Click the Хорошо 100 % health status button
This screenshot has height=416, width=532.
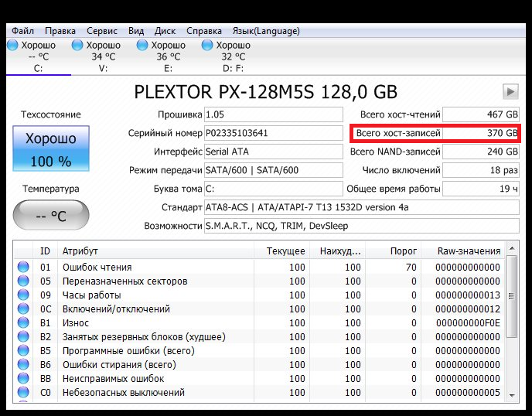[x=51, y=148]
